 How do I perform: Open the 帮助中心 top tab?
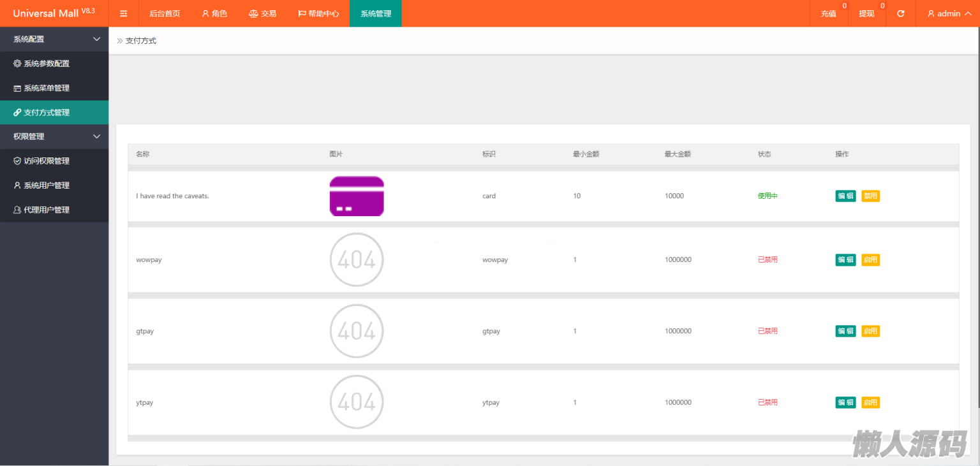click(318, 13)
